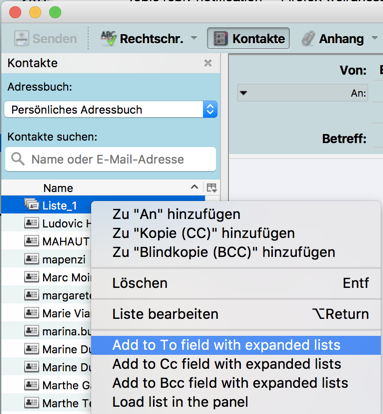
Task: Choose Zu "An" hinzufügen in the context menu
Action: (x=236, y=214)
